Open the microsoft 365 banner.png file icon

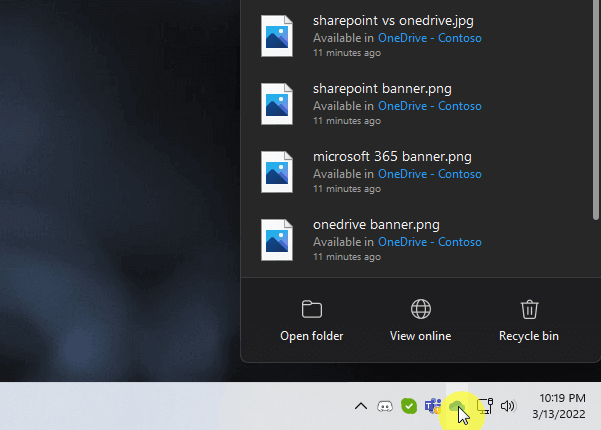(277, 172)
